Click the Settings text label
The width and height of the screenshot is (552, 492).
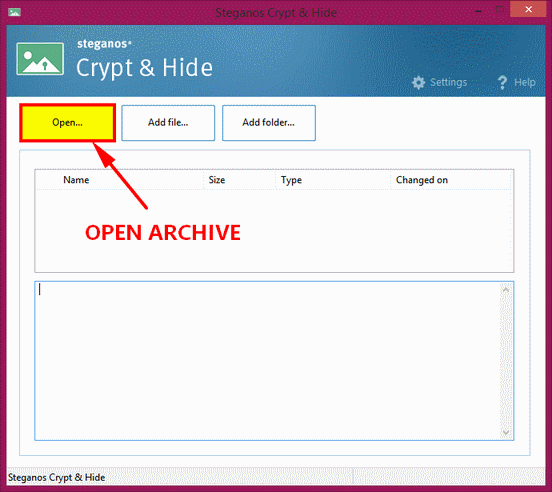(x=448, y=82)
